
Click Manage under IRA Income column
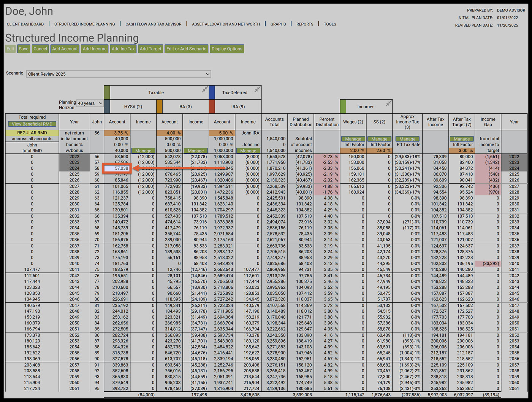pyautogui.click(x=248, y=151)
